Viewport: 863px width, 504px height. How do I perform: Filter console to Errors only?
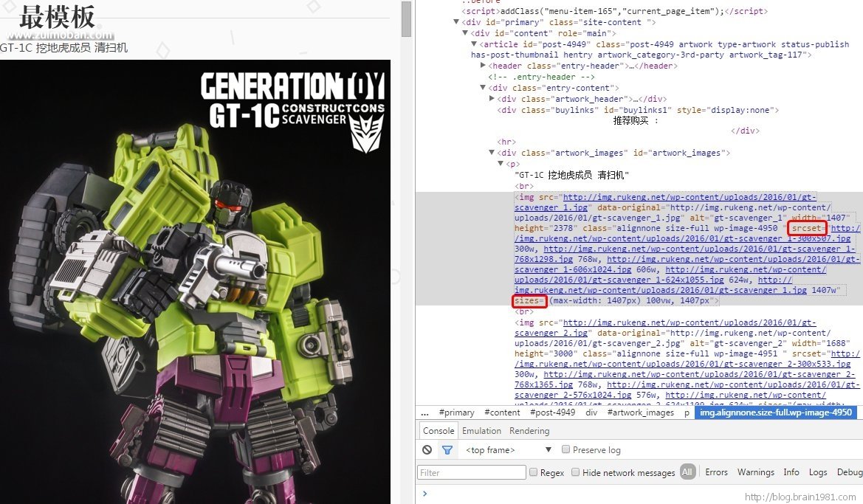(x=716, y=472)
